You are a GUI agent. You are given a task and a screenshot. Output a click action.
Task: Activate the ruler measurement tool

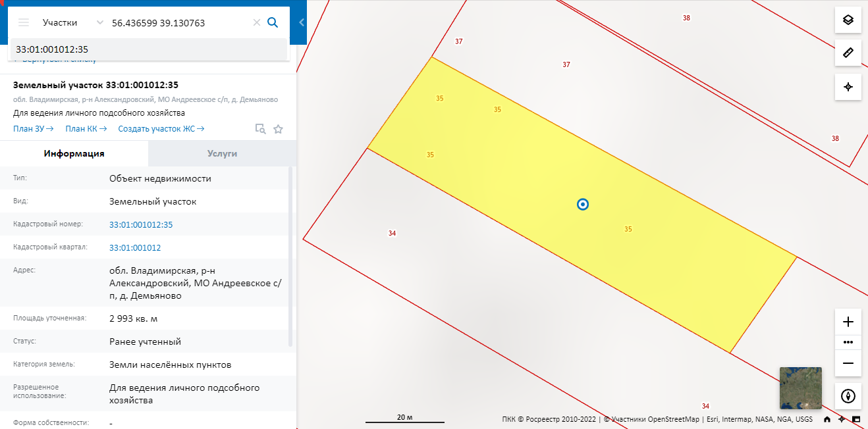click(848, 53)
